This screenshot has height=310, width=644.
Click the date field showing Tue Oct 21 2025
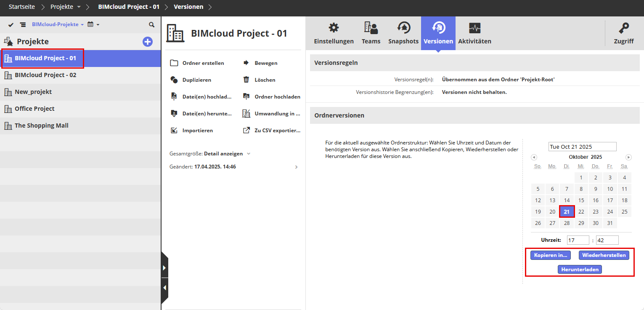click(583, 147)
